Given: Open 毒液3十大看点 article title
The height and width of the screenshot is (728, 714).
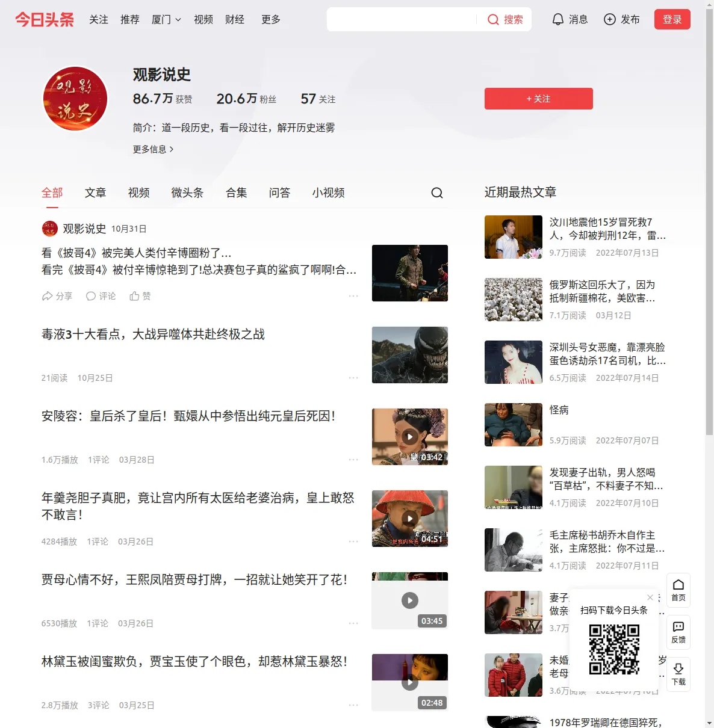Looking at the screenshot, I should coord(153,335).
